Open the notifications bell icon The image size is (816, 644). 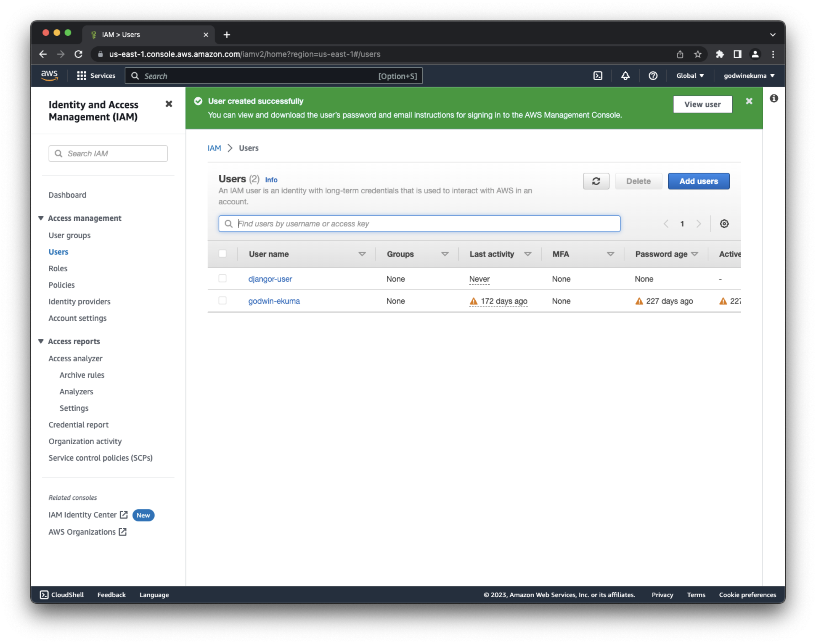pos(625,76)
